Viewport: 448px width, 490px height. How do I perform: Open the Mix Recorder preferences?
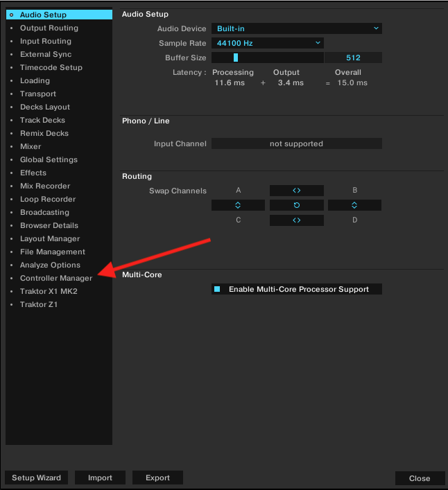(x=44, y=186)
